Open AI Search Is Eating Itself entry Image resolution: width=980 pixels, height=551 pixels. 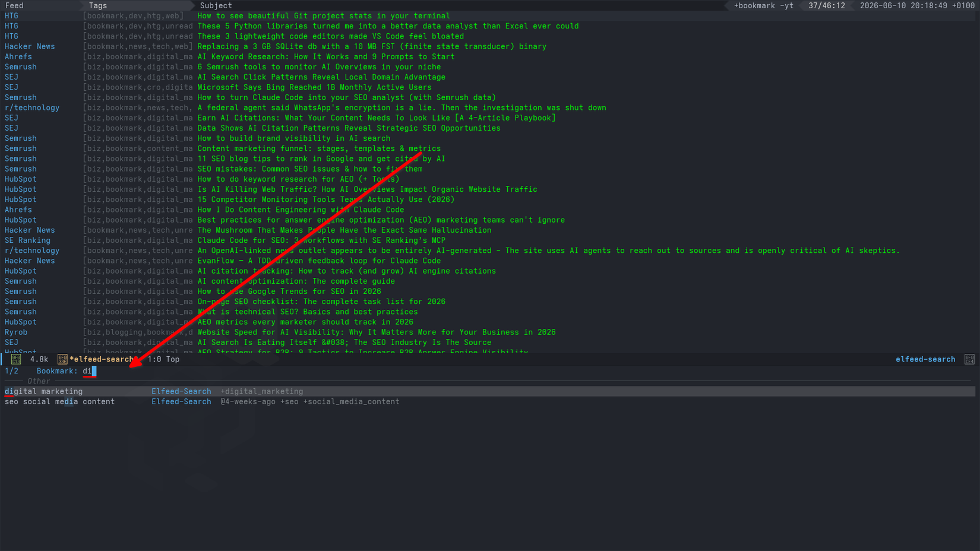(x=344, y=343)
